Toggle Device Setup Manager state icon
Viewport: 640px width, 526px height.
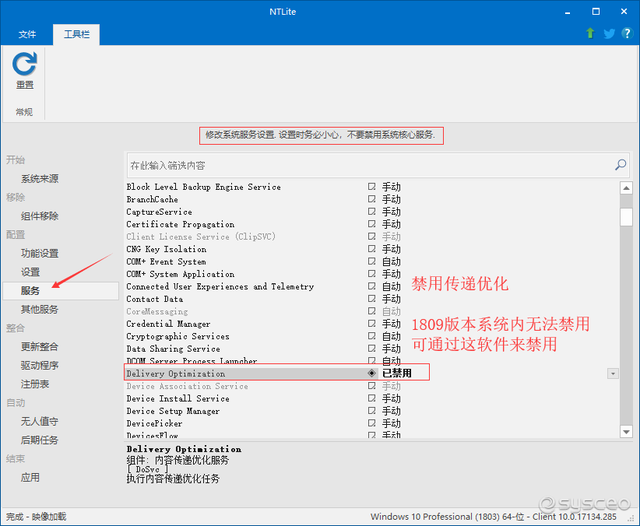[371, 411]
